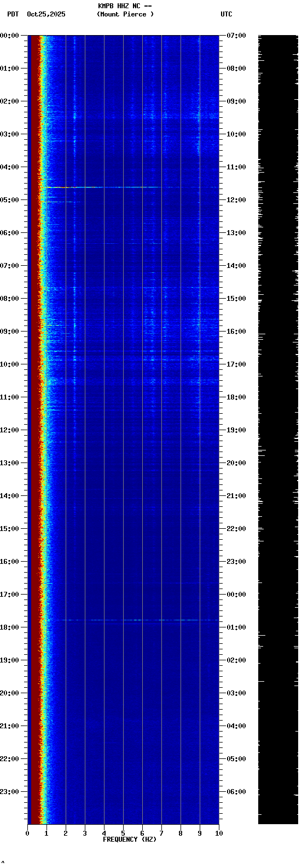
Task: Click the UTC time label '01:00'
Action: pyautogui.click(x=236, y=627)
